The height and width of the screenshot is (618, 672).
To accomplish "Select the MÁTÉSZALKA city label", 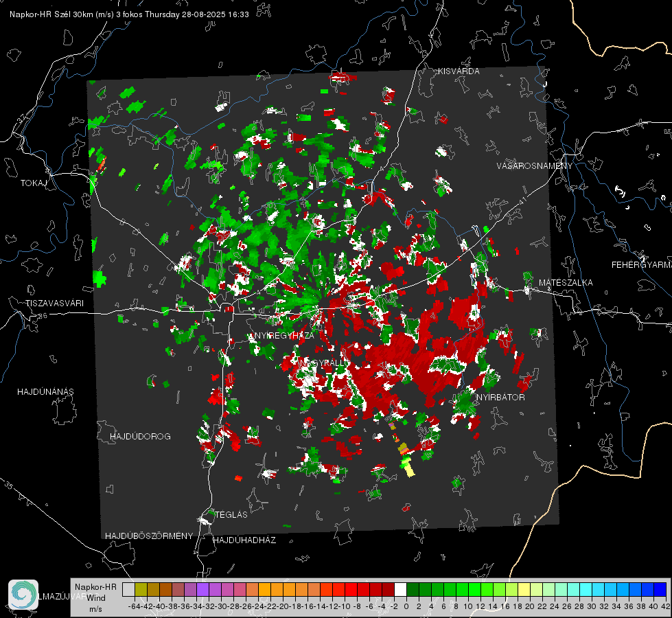I will pyautogui.click(x=566, y=283).
